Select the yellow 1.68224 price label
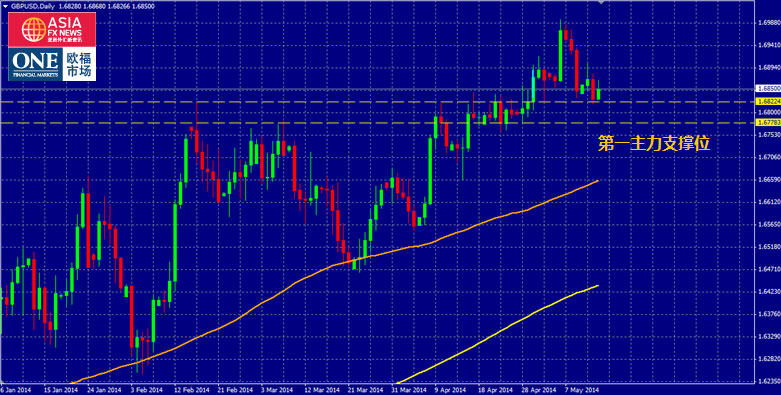The width and height of the screenshot is (781, 395). coord(768,101)
